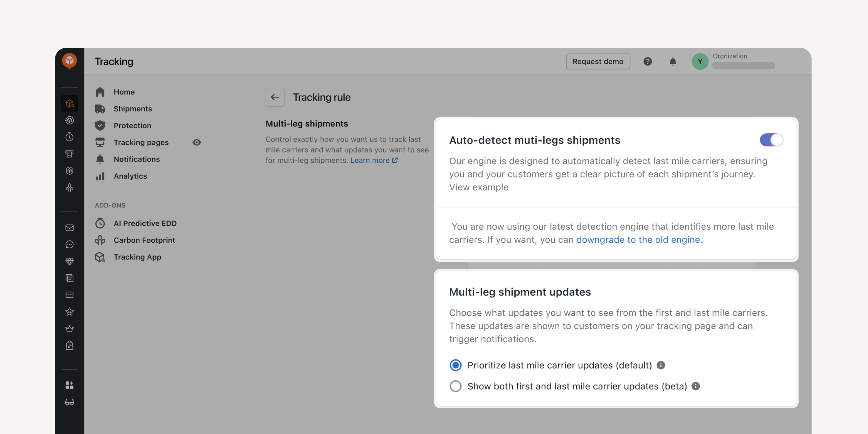Open the crown icon in dark sidebar
Screen dimensions: 868x434
coord(69,328)
